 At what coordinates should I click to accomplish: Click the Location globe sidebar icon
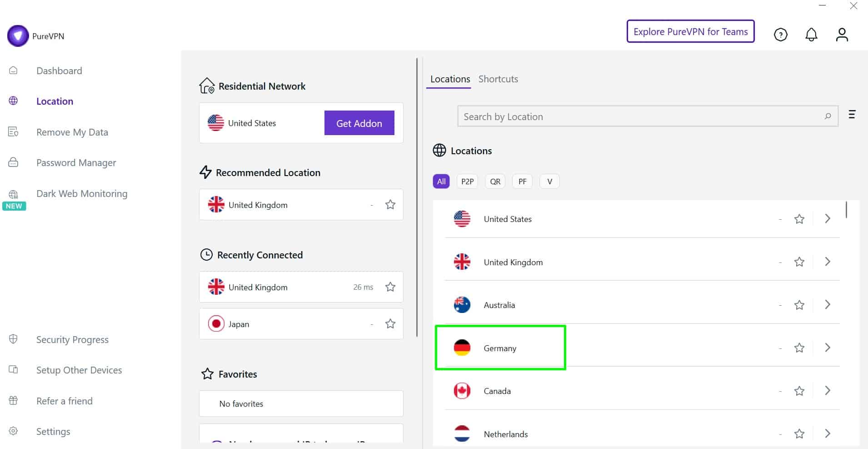pyautogui.click(x=13, y=101)
